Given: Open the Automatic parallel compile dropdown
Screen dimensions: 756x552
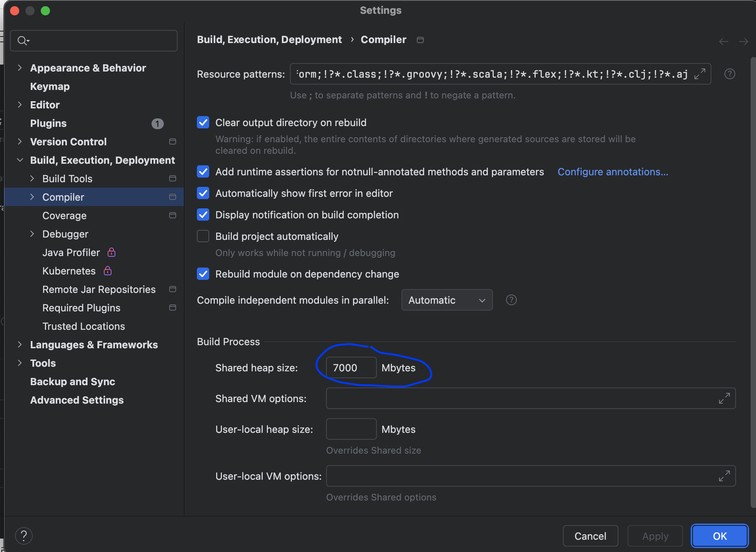Looking at the screenshot, I should click(447, 300).
